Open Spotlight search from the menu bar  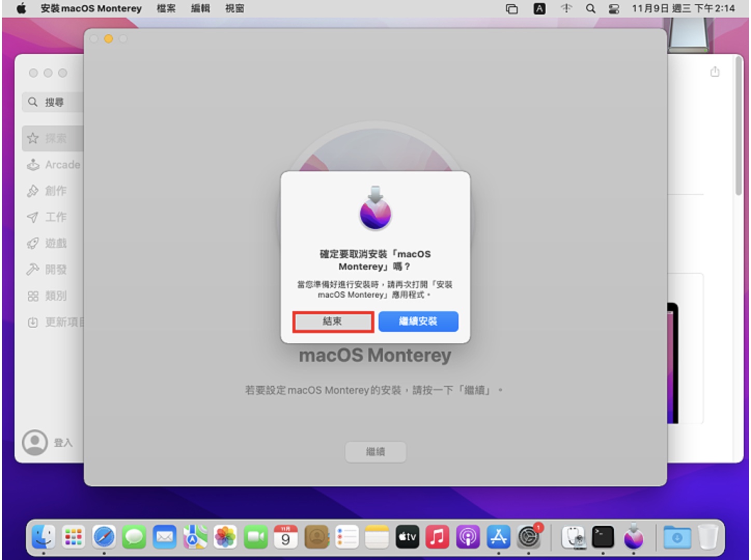[x=590, y=8]
